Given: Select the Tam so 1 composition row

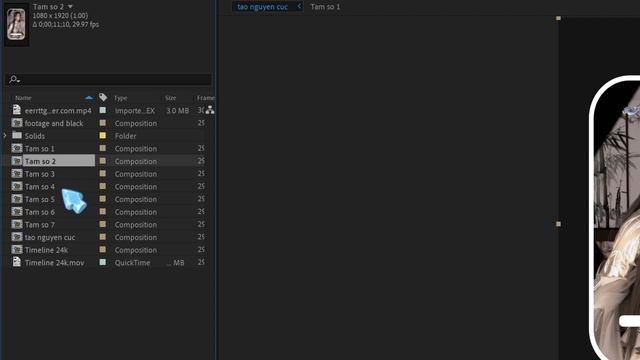Looking at the screenshot, I should click(40, 149).
